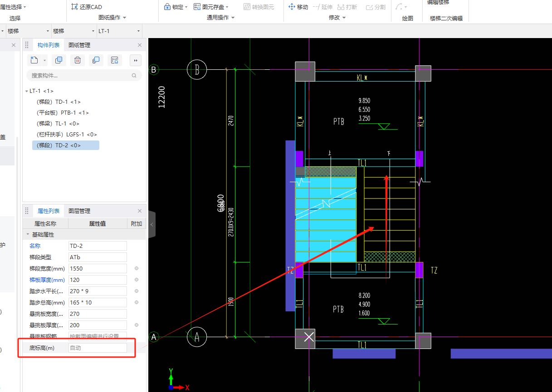The image size is (552, 392).
Task: Click the 锁定 padlock icon
Action: tap(167, 7)
